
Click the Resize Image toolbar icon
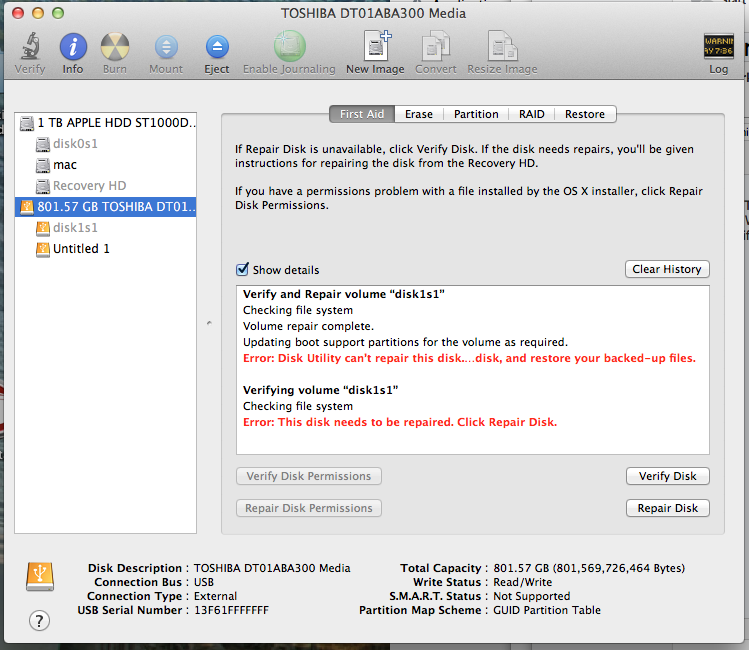(x=502, y=46)
